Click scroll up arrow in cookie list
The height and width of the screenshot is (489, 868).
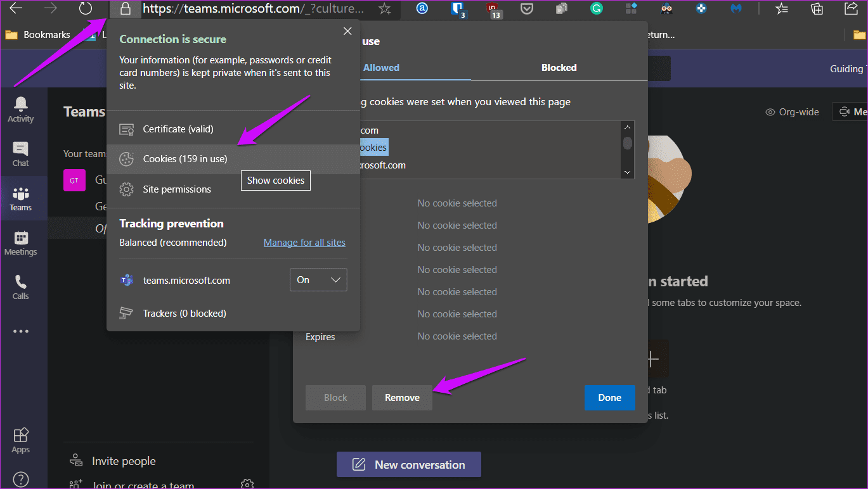tap(628, 127)
